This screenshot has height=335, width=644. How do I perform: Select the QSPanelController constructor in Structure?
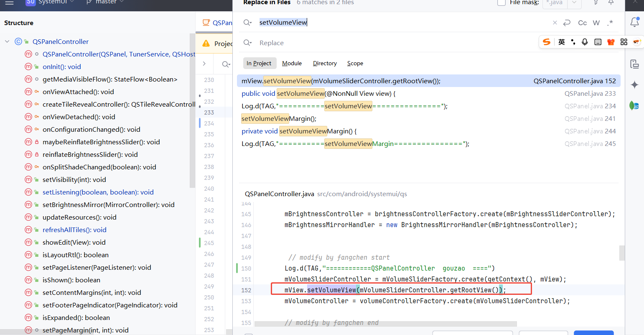[x=119, y=54]
